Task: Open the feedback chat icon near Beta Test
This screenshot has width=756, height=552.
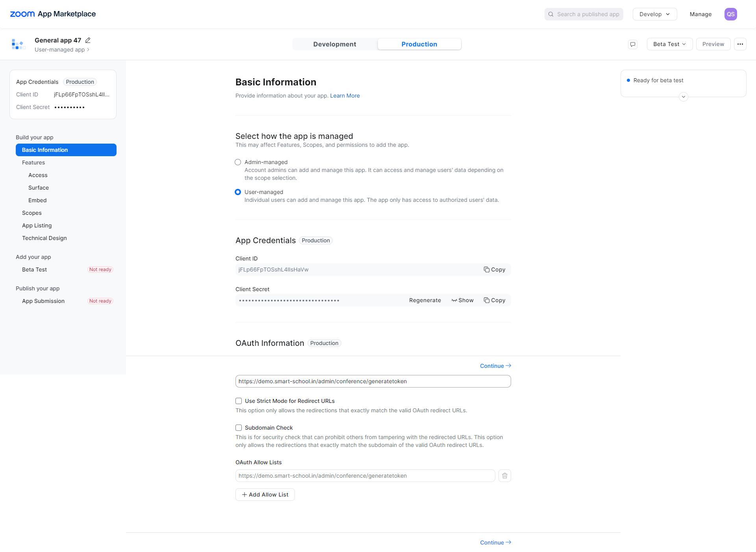Action: click(632, 44)
